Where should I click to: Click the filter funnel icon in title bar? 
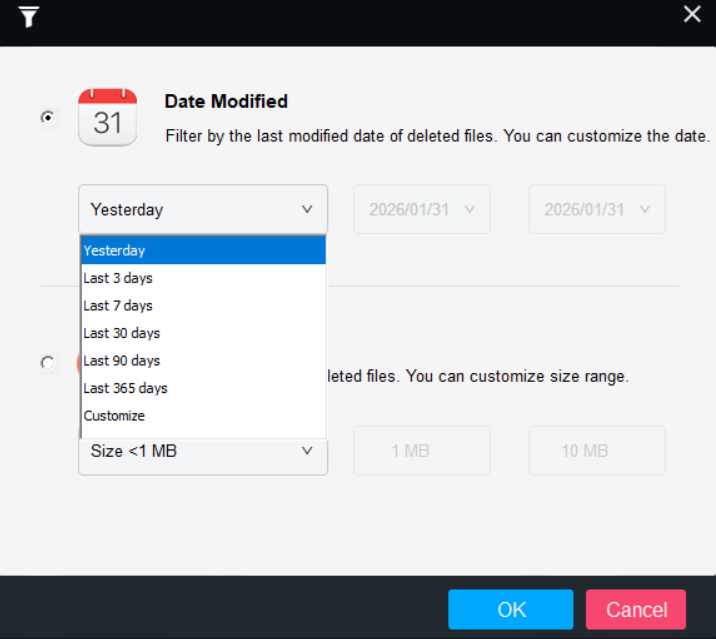28,16
